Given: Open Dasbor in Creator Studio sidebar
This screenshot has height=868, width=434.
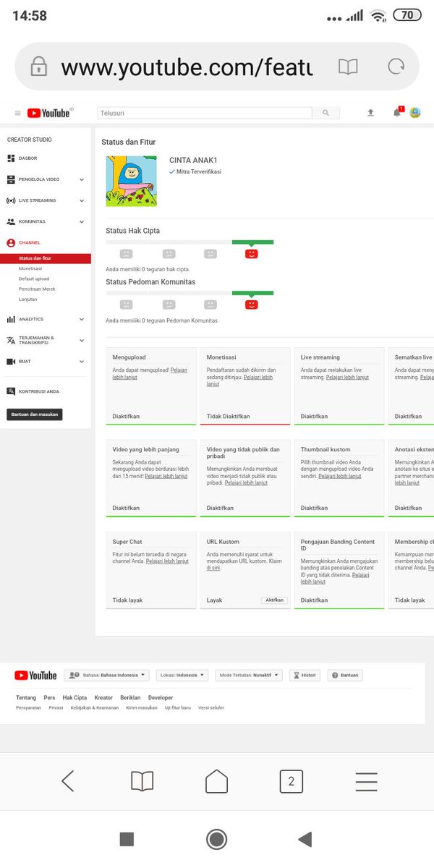Looking at the screenshot, I should pos(28,158).
